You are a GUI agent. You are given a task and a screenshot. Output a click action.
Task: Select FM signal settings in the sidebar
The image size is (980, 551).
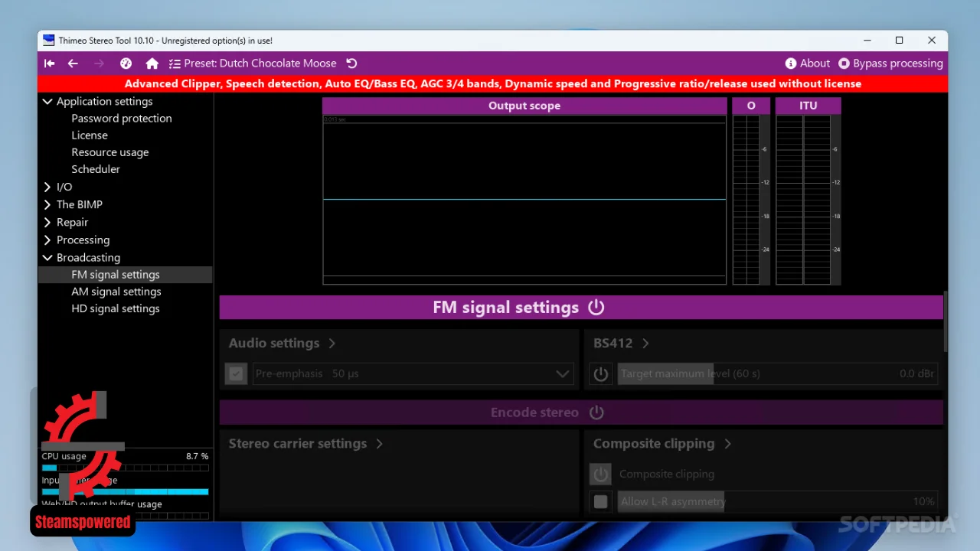coord(126,275)
